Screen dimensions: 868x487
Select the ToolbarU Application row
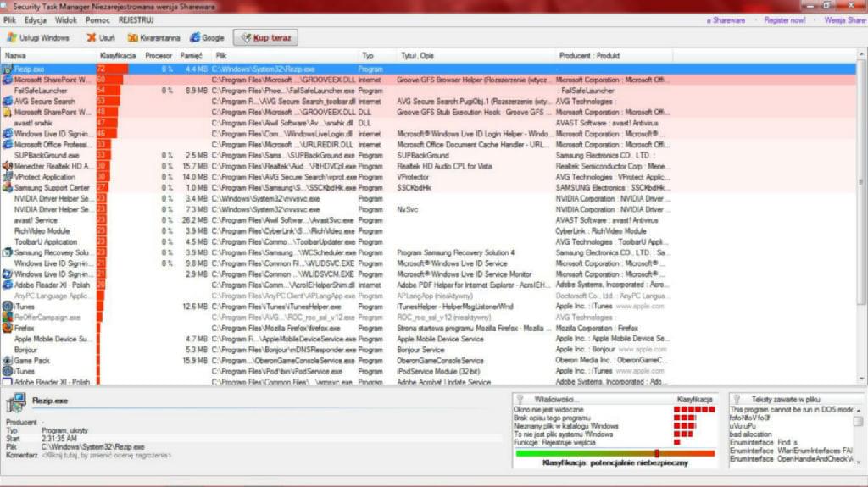tap(429, 242)
